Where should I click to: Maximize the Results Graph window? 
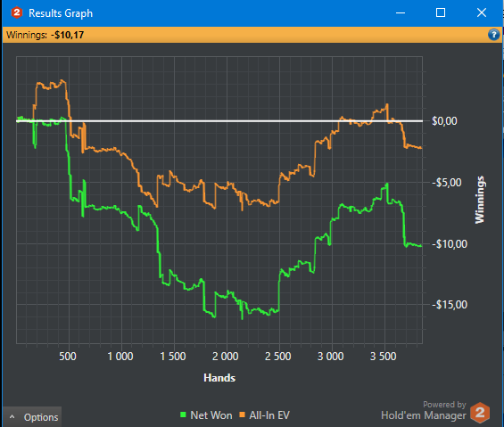click(441, 12)
